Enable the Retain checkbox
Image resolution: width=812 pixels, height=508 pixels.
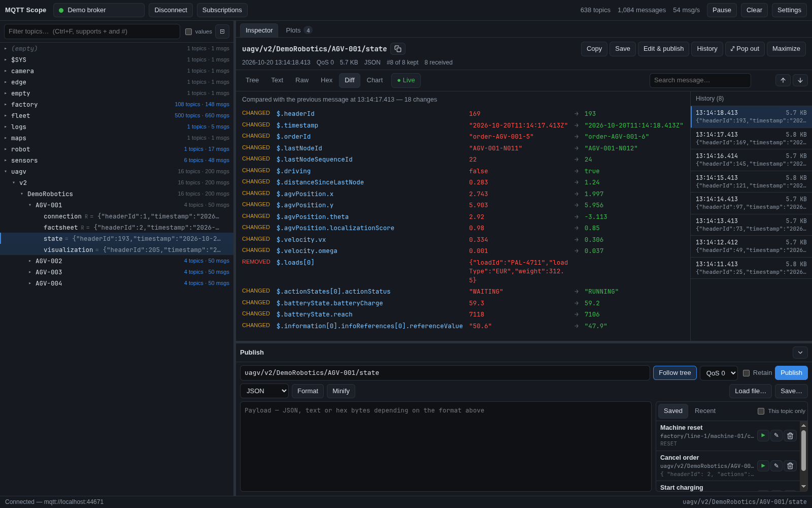pos(747,373)
